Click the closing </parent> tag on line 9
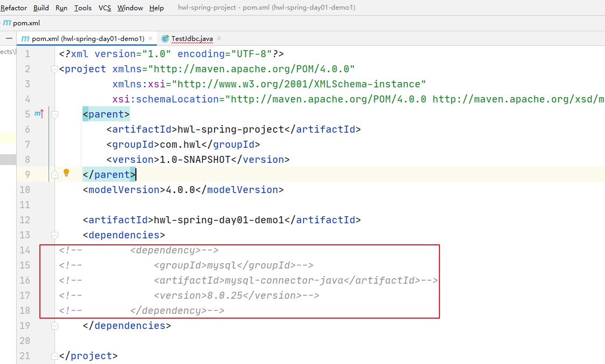 [109, 175]
